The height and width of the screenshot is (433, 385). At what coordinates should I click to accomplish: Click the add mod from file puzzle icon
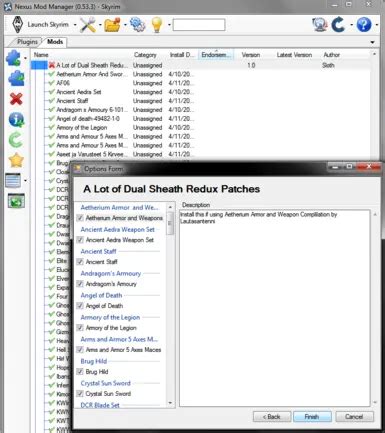pos(13,58)
